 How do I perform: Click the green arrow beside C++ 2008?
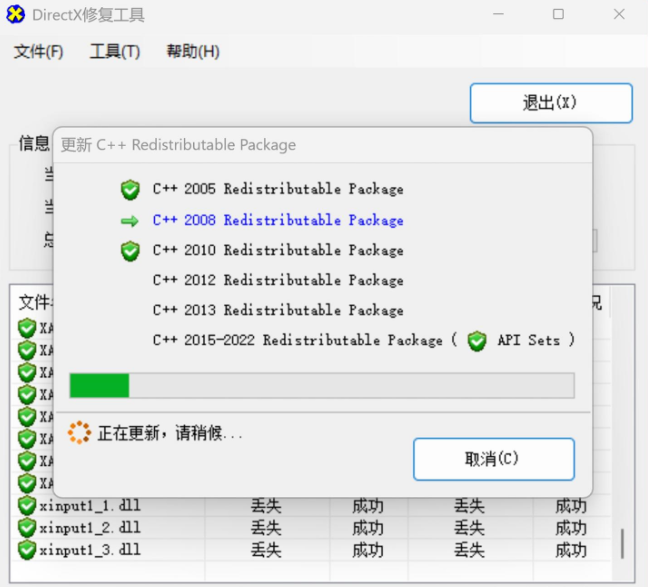click(130, 221)
